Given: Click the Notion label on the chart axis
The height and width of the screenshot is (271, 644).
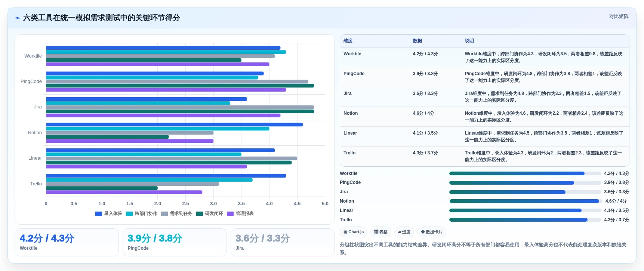Looking at the screenshot, I should point(35,133).
